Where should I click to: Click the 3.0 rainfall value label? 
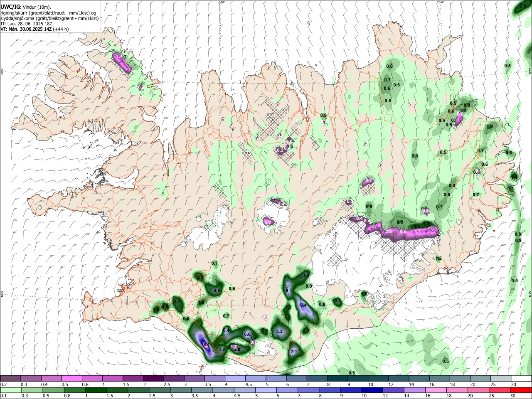pyautogui.click(x=306, y=275)
